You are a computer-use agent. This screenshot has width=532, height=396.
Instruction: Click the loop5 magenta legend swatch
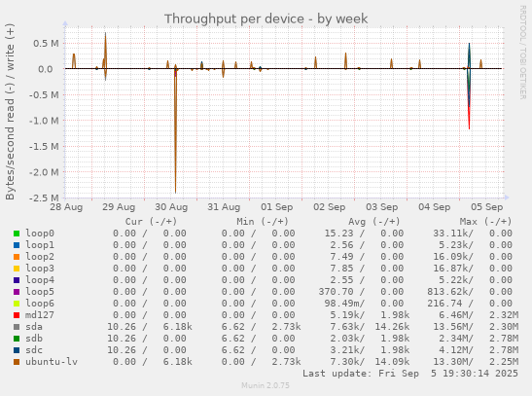click(x=17, y=292)
